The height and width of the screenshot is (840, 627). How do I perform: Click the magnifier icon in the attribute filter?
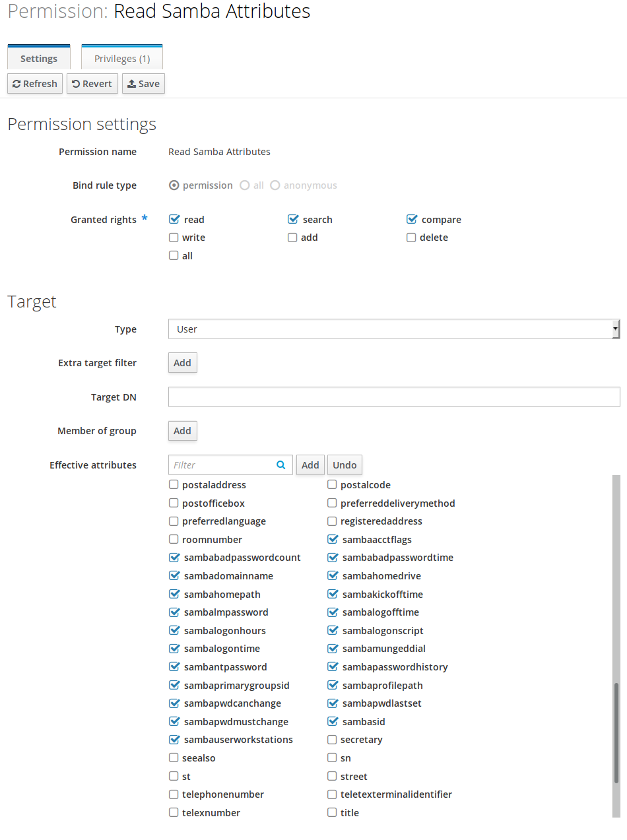point(281,465)
